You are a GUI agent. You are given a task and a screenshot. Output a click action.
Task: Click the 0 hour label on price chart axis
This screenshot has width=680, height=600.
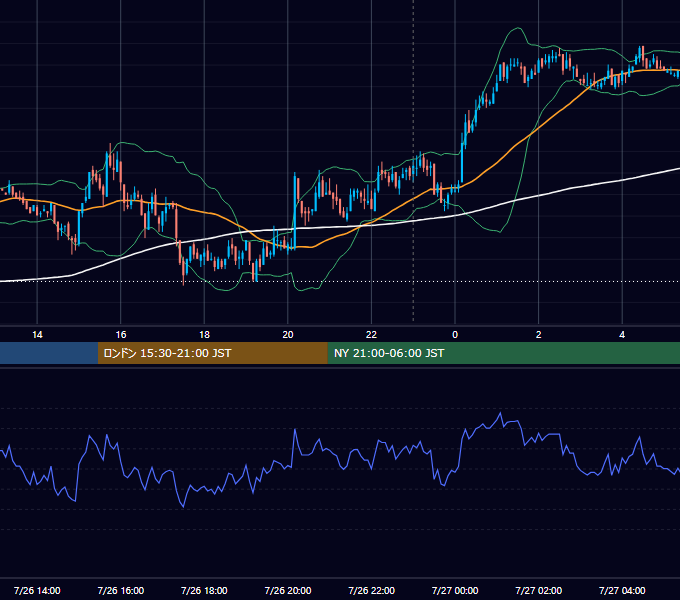455,335
